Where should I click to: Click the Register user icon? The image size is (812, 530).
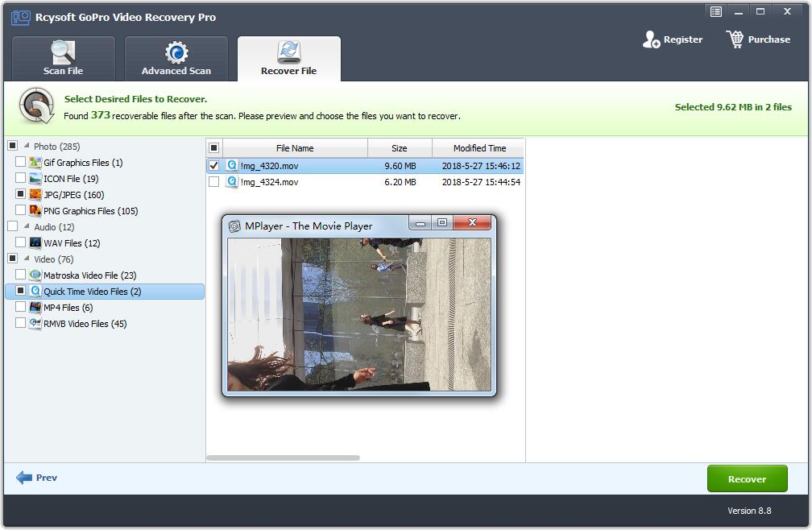[651, 39]
